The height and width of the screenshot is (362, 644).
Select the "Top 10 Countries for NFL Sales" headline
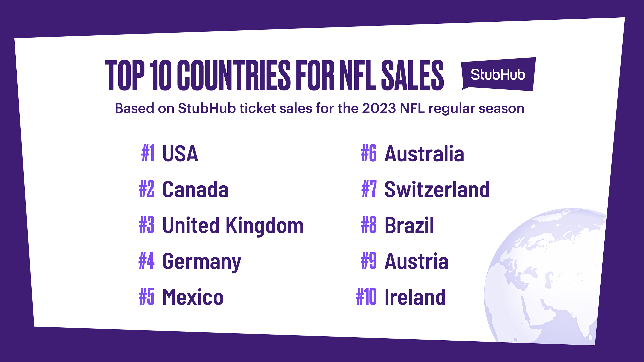click(274, 75)
